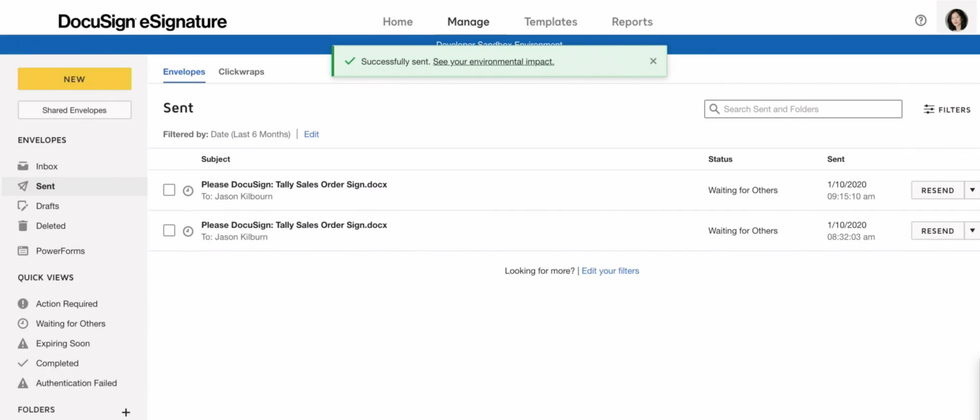This screenshot has width=980, height=420.
Task: Open the PowerForms icon
Action: pos(23,251)
